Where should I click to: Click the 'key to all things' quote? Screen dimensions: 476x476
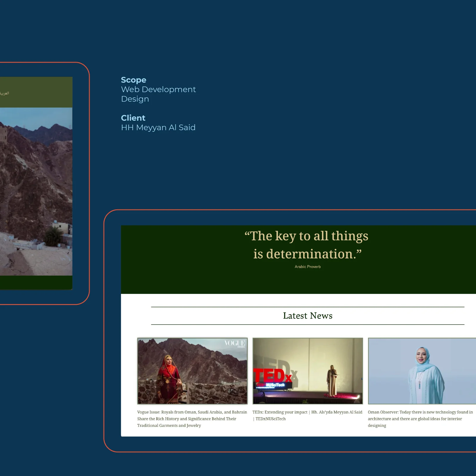pyautogui.click(x=306, y=245)
